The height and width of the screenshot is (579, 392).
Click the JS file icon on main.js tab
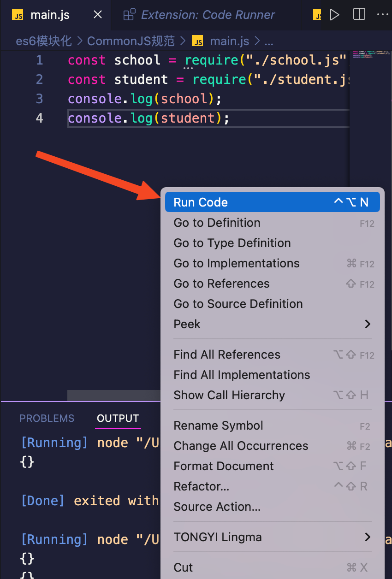[18, 15]
